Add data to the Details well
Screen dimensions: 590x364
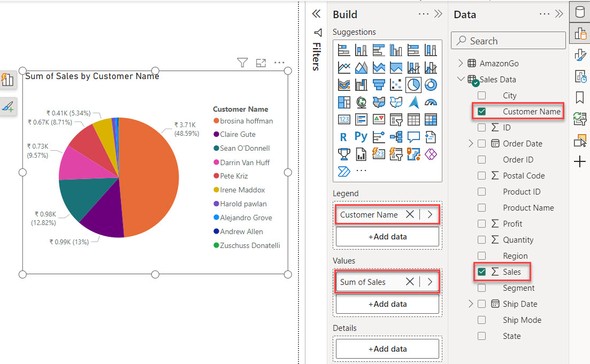point(387,348)
